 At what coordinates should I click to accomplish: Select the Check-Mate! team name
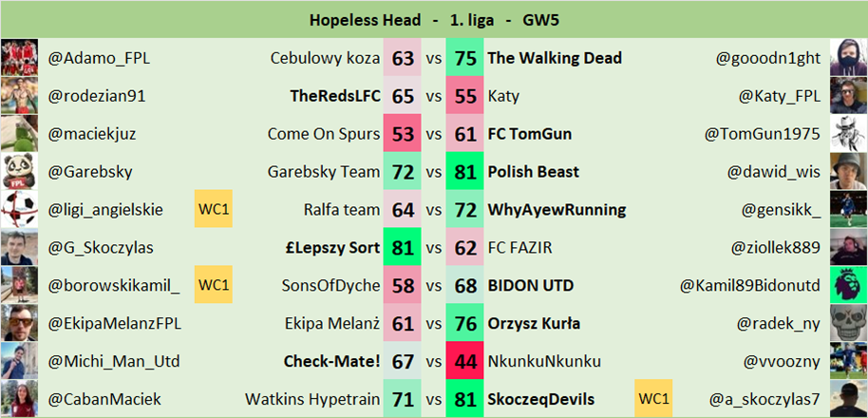pyautogui.click(x=331, y=362)
